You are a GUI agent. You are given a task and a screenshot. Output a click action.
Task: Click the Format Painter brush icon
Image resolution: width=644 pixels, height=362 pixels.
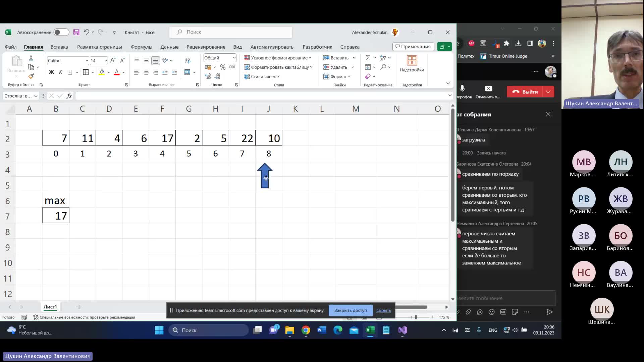(x=31, y=76)
